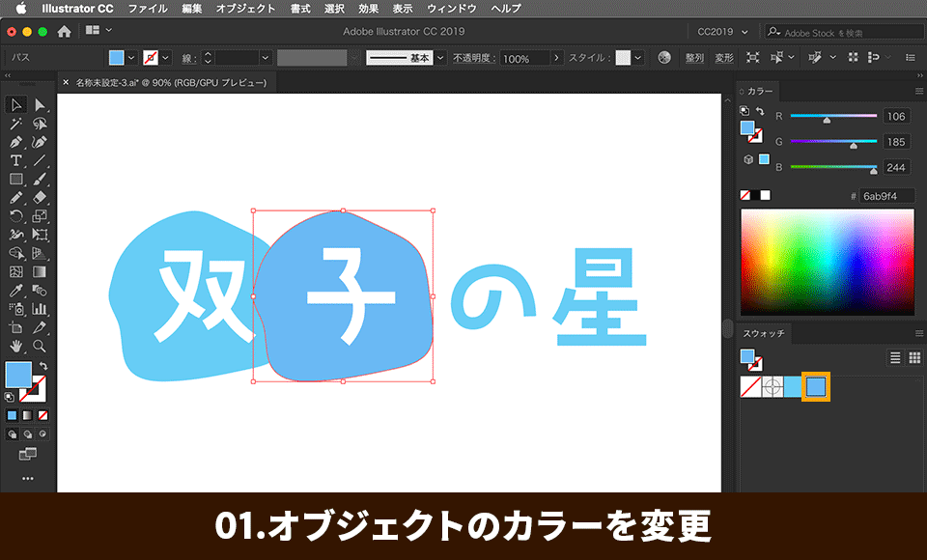Select the Eyedropper tool
The height and width of the screenshot is (560, 927).
point(16,290)
